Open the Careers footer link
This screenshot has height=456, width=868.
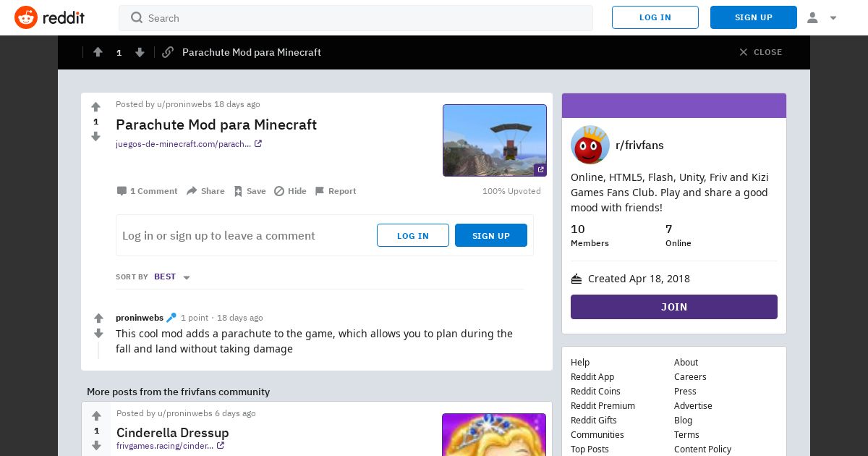[x=691, y=376]
